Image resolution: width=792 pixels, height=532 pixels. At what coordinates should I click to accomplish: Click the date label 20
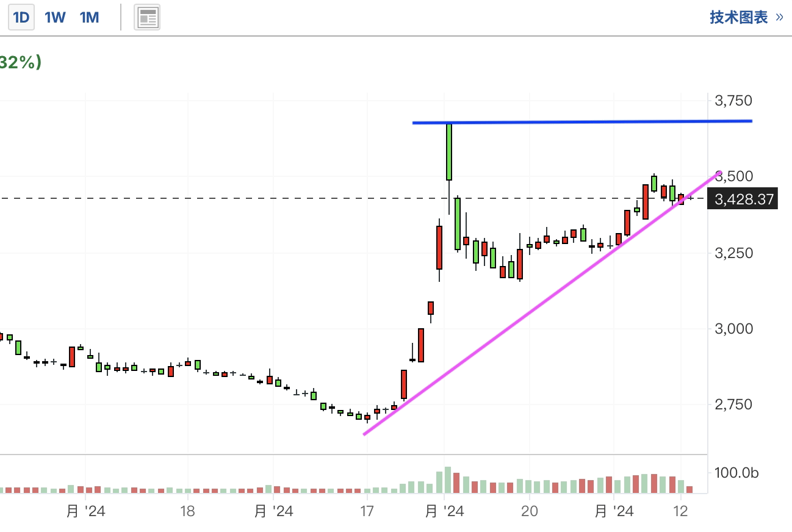[x=530, y=511]
